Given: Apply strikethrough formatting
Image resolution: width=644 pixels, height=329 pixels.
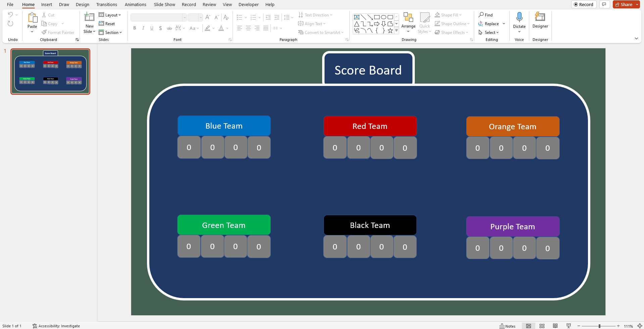Looking at the screenshot, I should tap(169, 28).
